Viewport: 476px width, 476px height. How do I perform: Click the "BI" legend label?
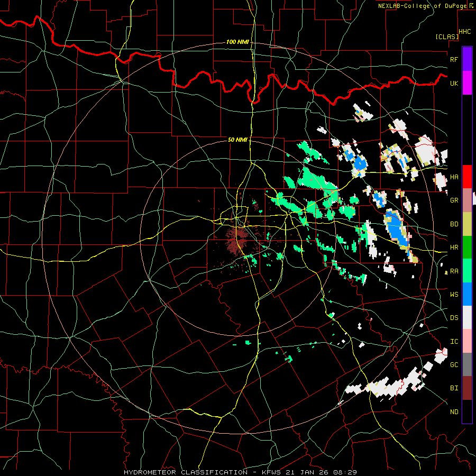click(454, 388)
